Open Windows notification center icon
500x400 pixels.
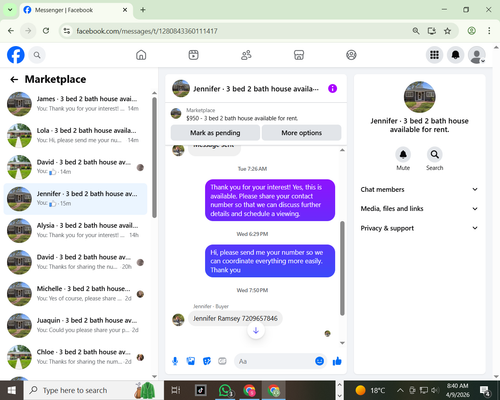484,390
